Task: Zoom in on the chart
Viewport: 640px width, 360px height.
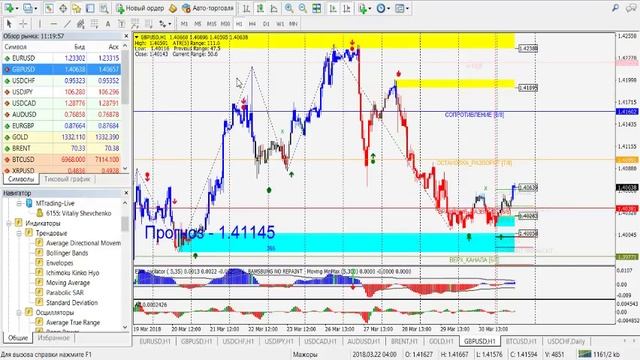Action: coord(289,8)
